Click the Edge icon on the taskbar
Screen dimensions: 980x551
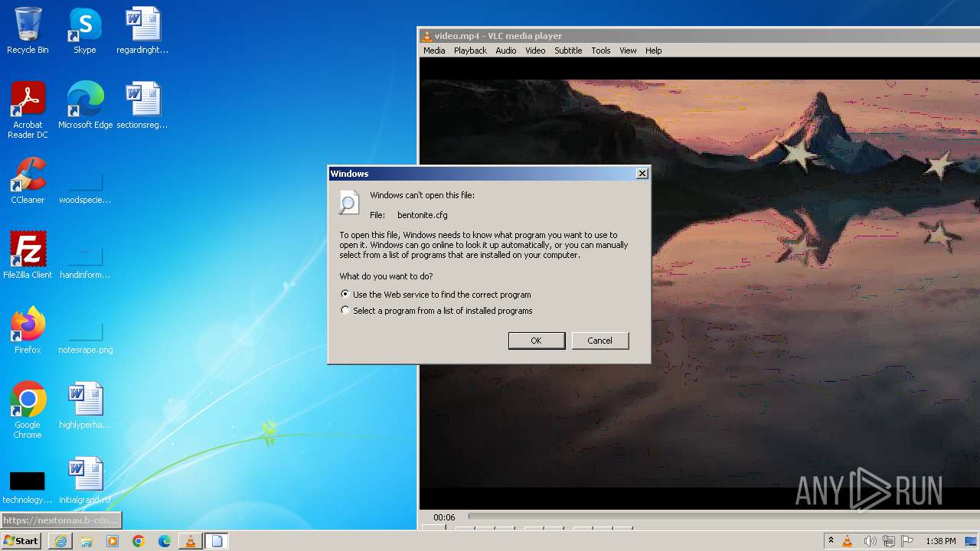point(165,541)
